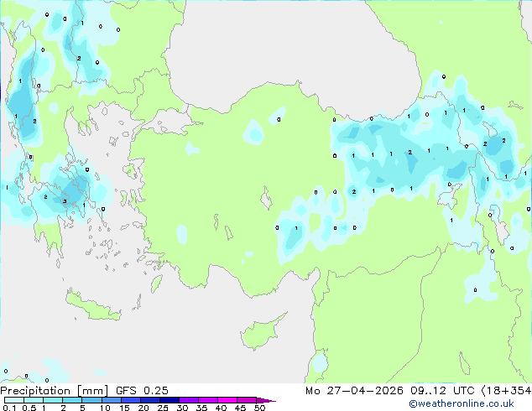This screenshot has width=532, height=411.
Task: Click the 20–25 mm legend color box
Action: (150, 400)
